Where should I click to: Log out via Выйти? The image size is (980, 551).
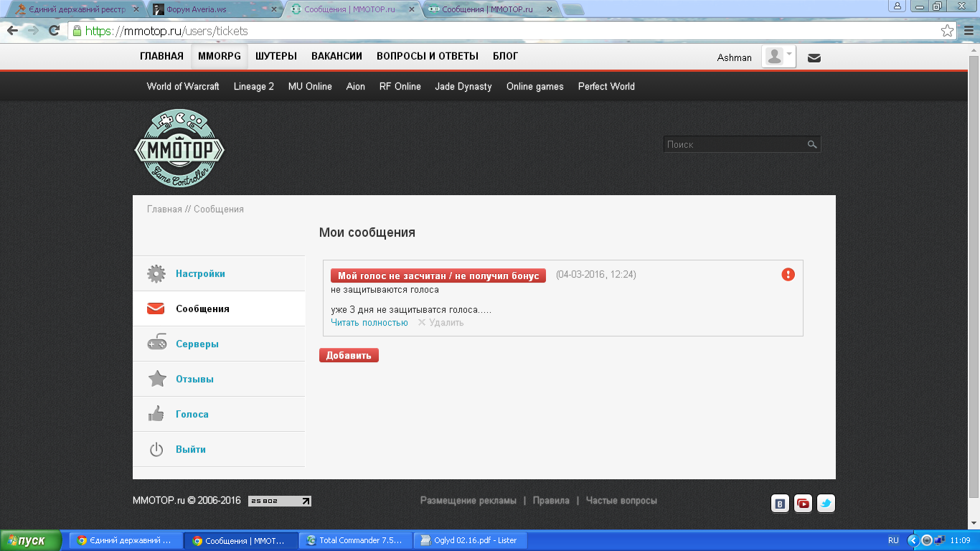click(191, 449)
